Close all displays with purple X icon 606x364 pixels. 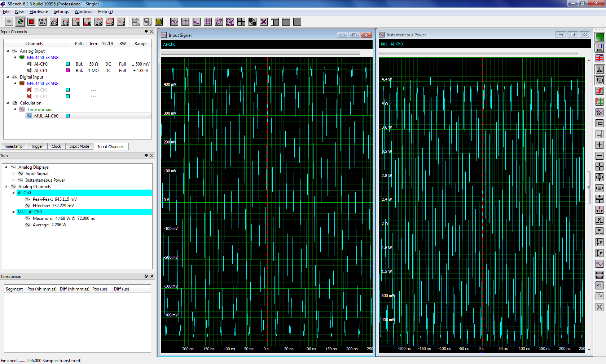coord(264,22)
